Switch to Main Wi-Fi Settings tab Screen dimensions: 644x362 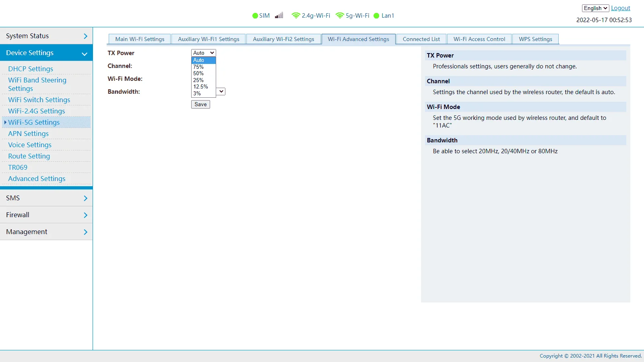140,39
